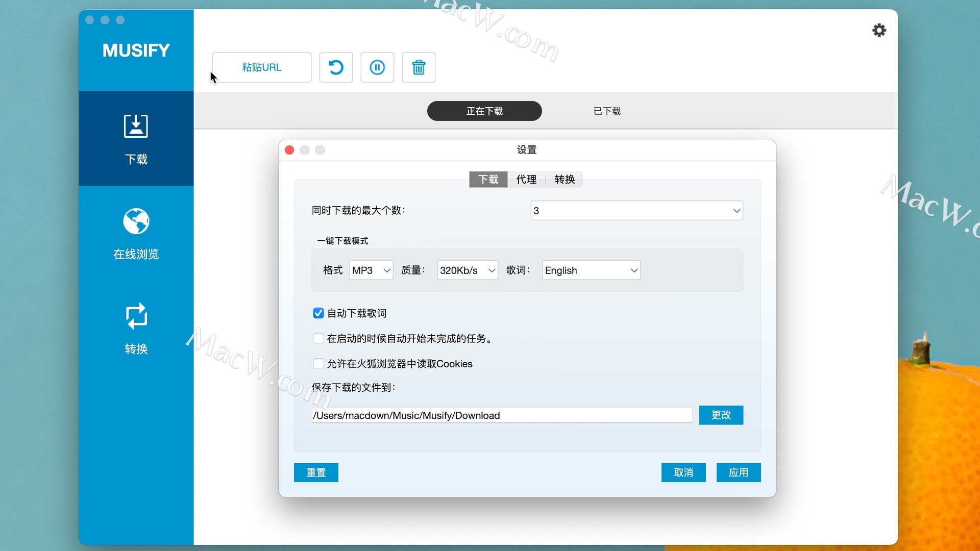The image size is (980, 551).
Task: Open the 下载 download section in sidebar
Action: click(x=136, y=139)
